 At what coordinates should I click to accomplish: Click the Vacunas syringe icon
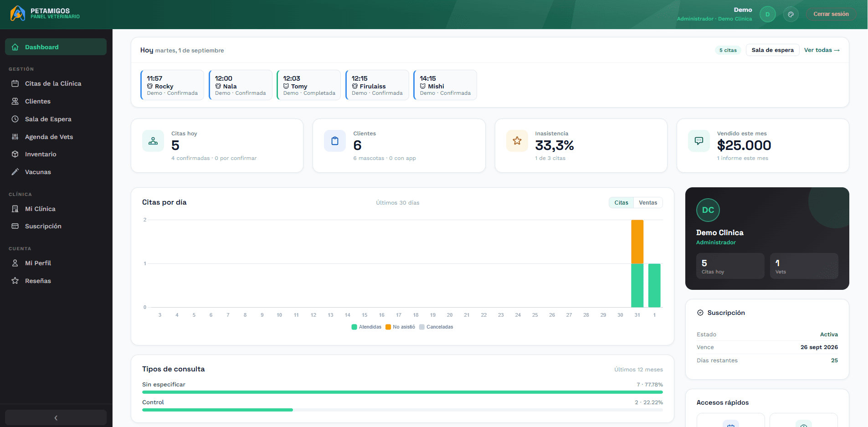tap(15, 172)
